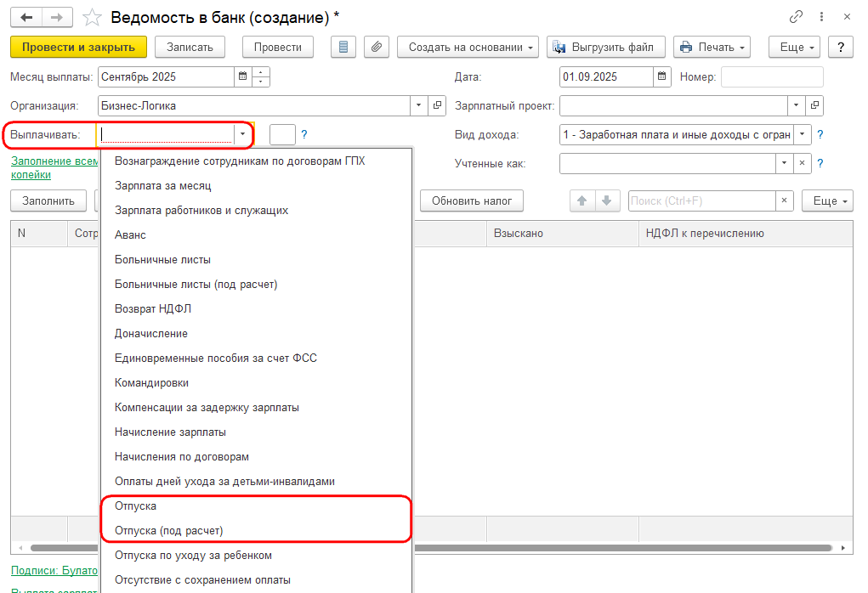Show help for Вид дохода field
The image size is (868, 593).
tap(820, 134)
